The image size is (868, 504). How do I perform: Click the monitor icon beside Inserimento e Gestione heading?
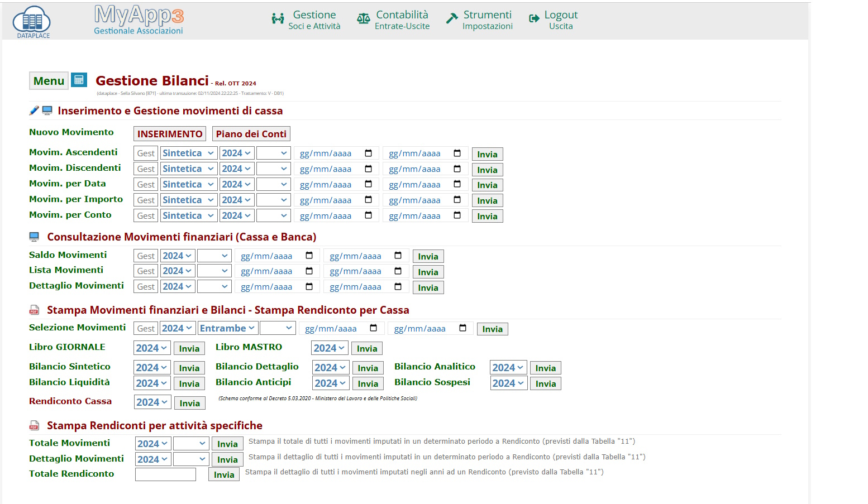47,111
